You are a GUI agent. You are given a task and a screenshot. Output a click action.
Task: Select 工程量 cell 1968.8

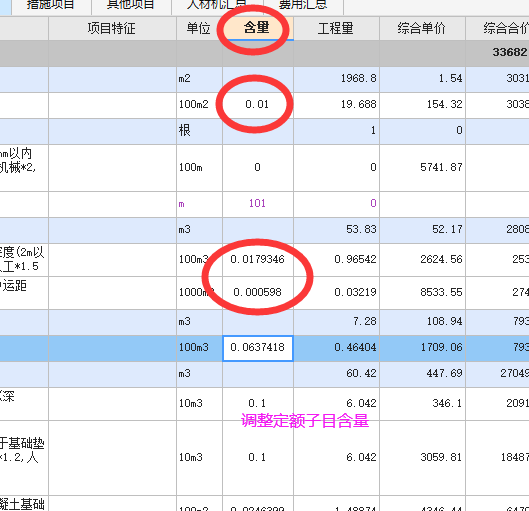[336, 79]
